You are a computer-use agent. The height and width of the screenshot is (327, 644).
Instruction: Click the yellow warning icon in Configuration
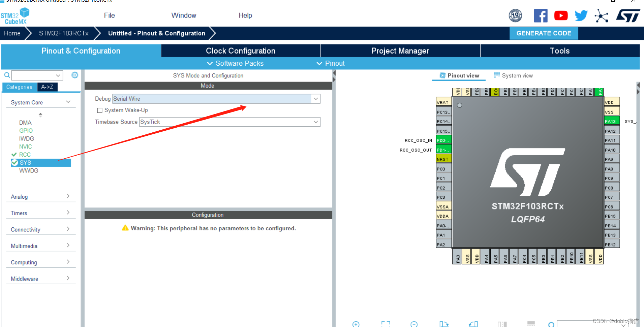pyautogui.click(x=125, y=228)
